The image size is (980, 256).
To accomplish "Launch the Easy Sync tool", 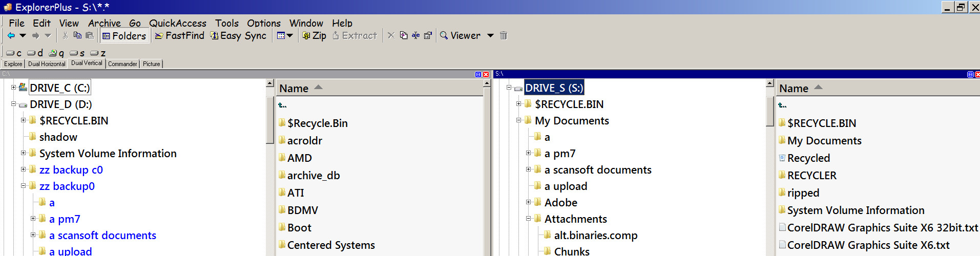I will click(238, 35).
